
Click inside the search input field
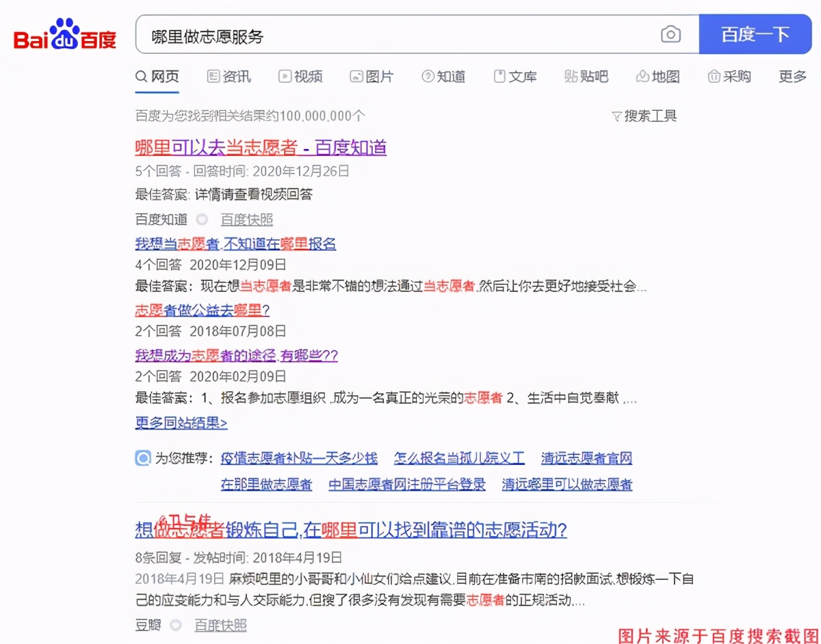point(342,33)
